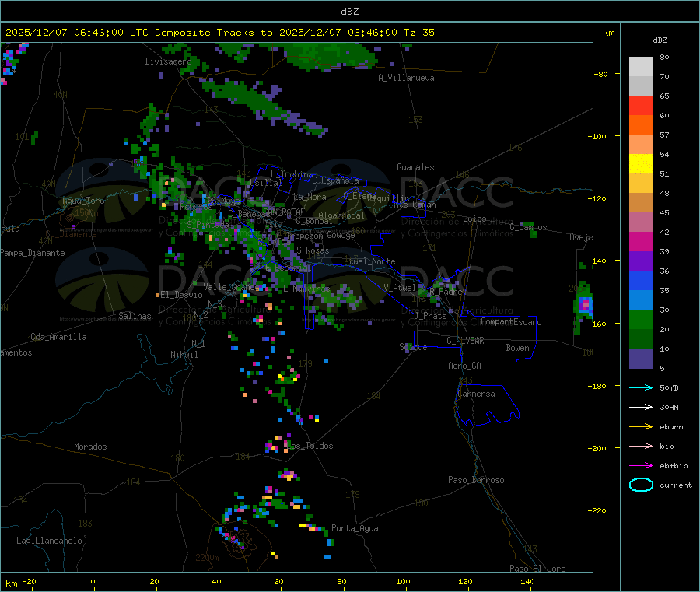Pick the slate purple 5-10 dBZ swatch

[x=641, y=359]
